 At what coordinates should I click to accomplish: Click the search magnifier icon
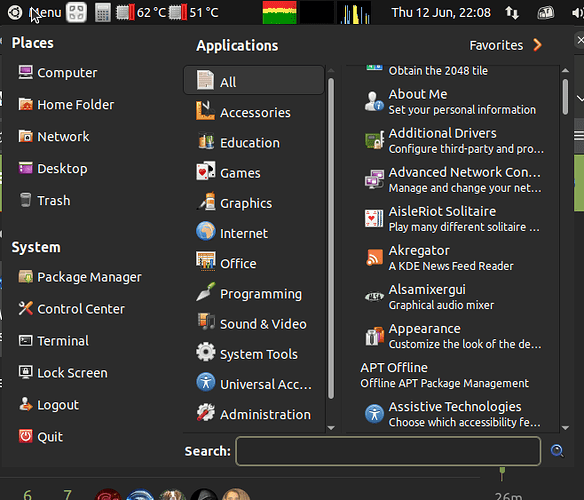[x=557, y=451]
